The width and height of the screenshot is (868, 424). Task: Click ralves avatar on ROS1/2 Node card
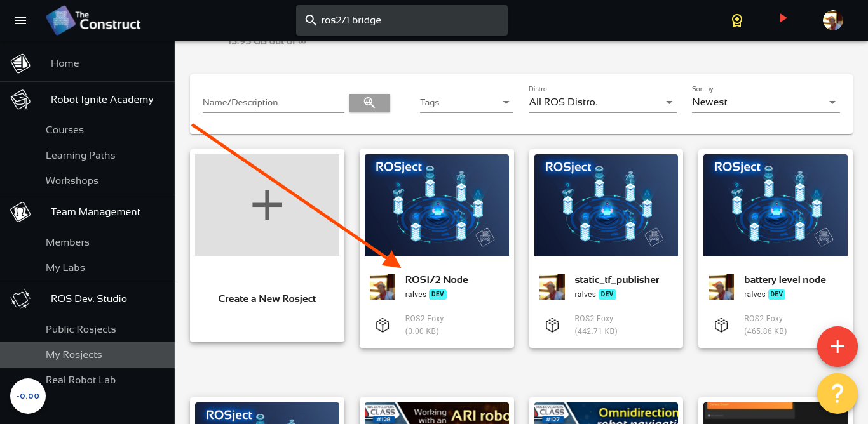383,287
